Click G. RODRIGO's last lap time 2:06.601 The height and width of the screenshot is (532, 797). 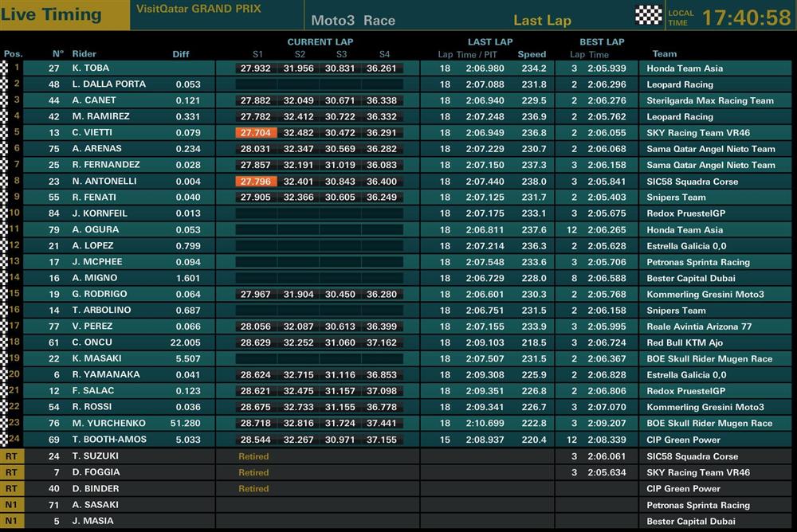pos(485,294)
